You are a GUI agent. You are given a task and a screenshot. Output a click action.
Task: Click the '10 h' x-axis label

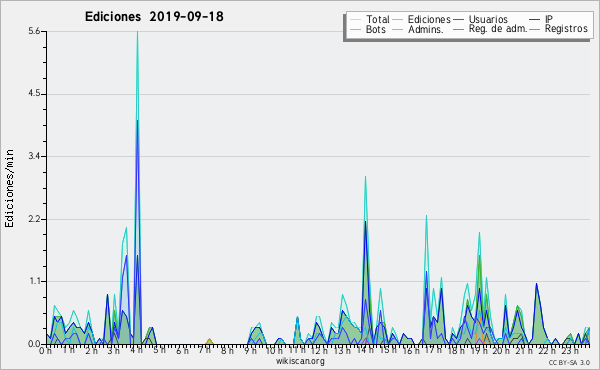point(274,350)
